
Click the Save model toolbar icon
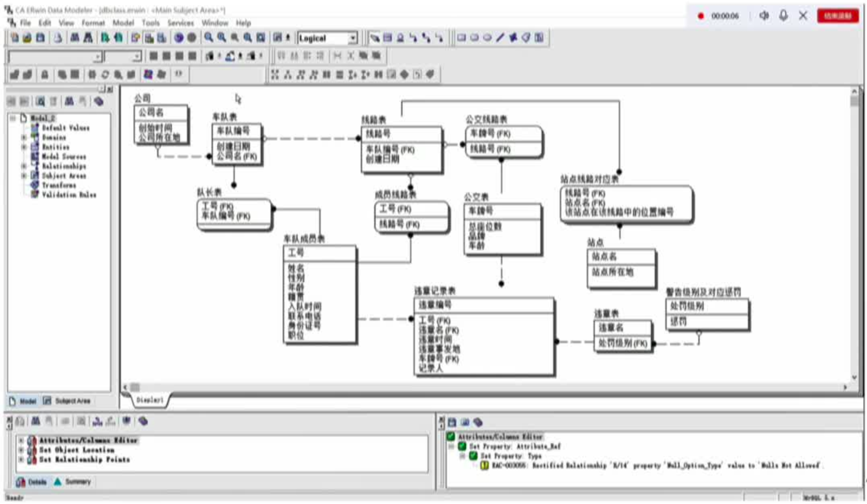pyautogui.click(x=40, y=38)
